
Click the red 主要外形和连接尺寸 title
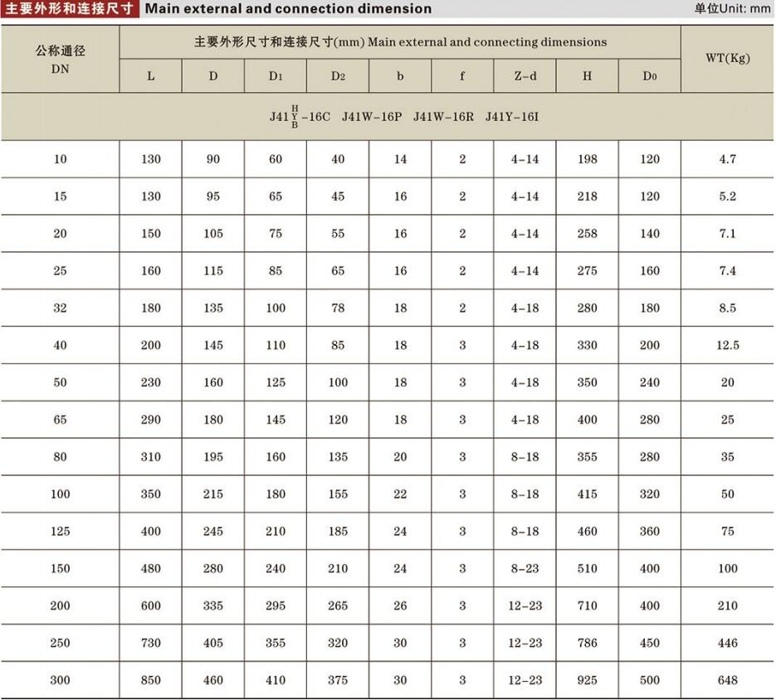tap(66, 8)
